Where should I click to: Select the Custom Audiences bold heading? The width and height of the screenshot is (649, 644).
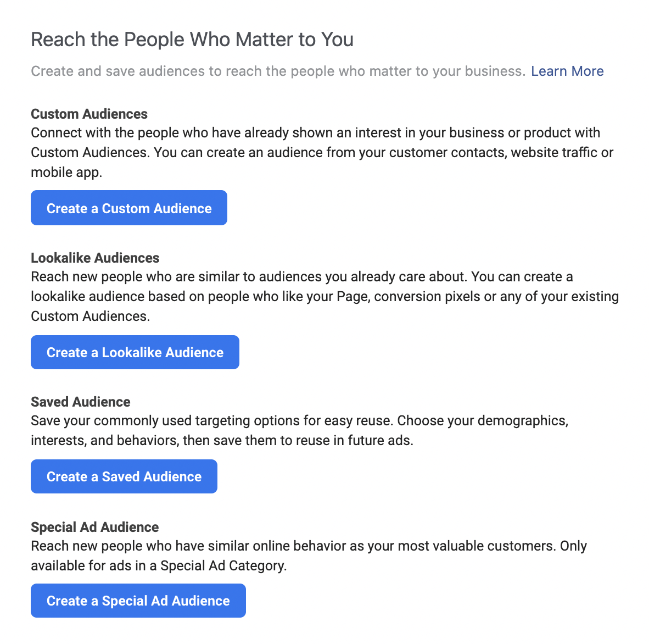[x=89, y=114]
